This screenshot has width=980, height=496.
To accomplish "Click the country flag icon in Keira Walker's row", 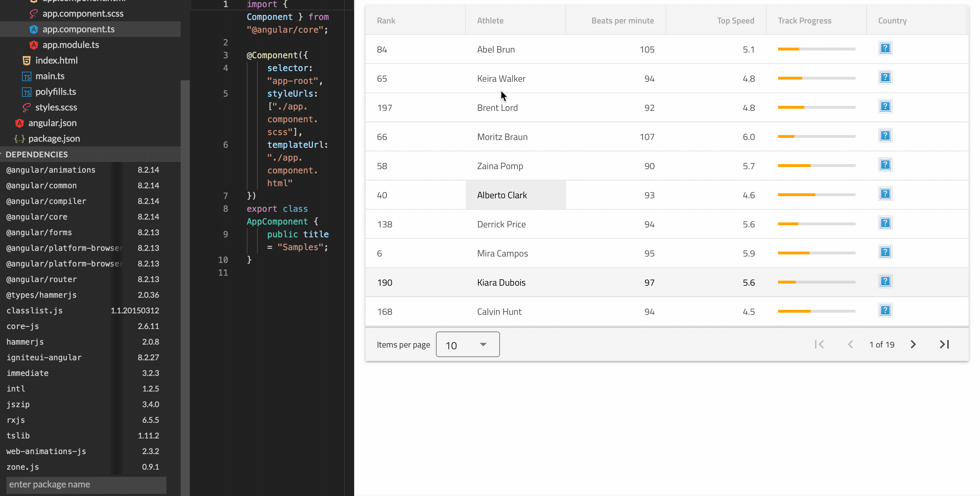I will 885,77.
